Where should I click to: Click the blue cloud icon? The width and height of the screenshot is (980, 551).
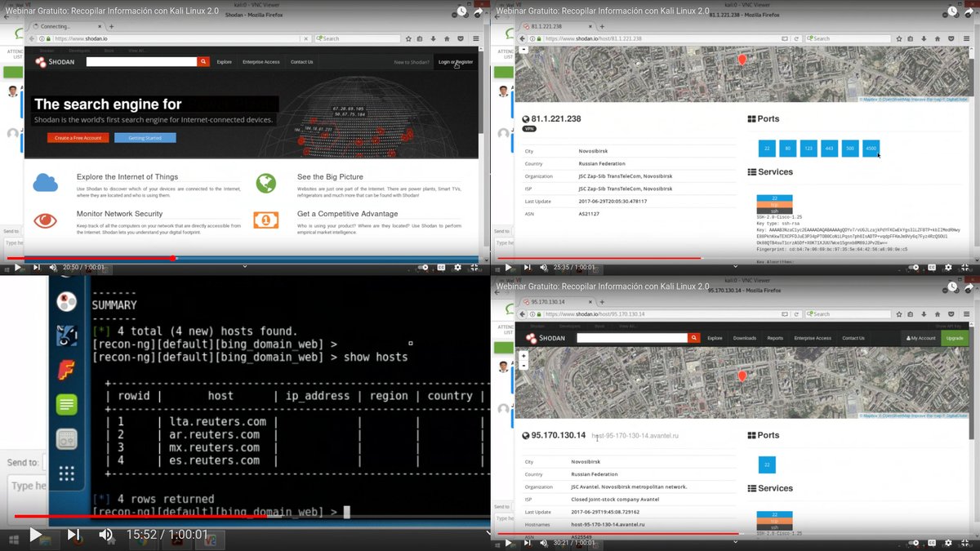point(46,183)
